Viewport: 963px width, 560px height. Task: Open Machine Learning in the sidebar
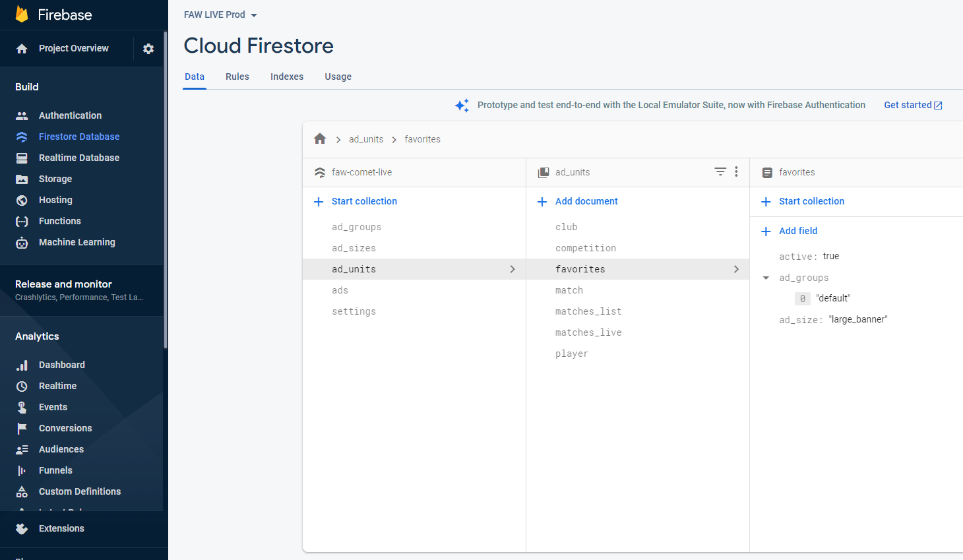click(77, 242)
